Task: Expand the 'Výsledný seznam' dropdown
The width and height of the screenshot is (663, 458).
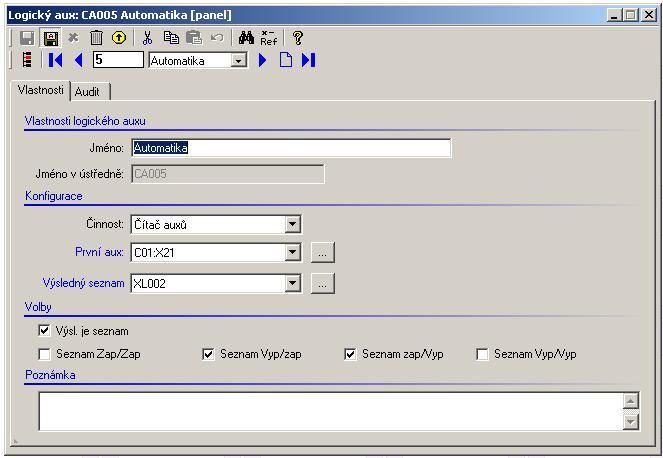Action: 292,284
